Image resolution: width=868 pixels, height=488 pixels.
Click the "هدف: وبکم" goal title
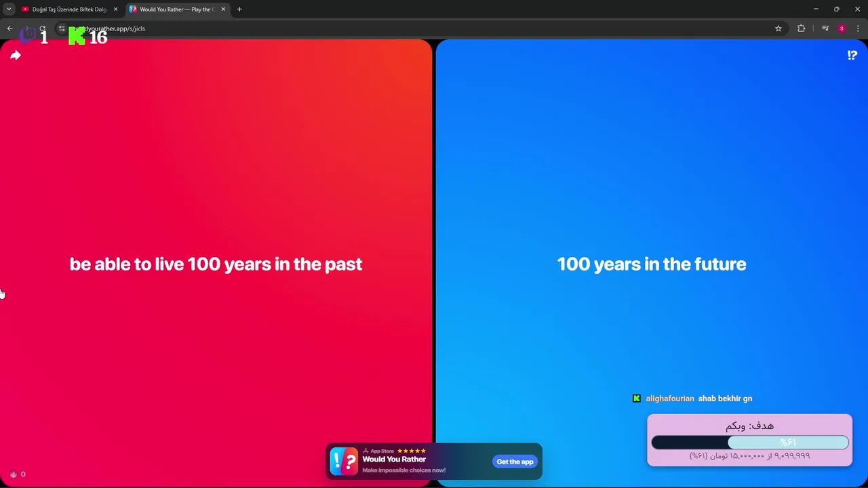click(750, 426)
